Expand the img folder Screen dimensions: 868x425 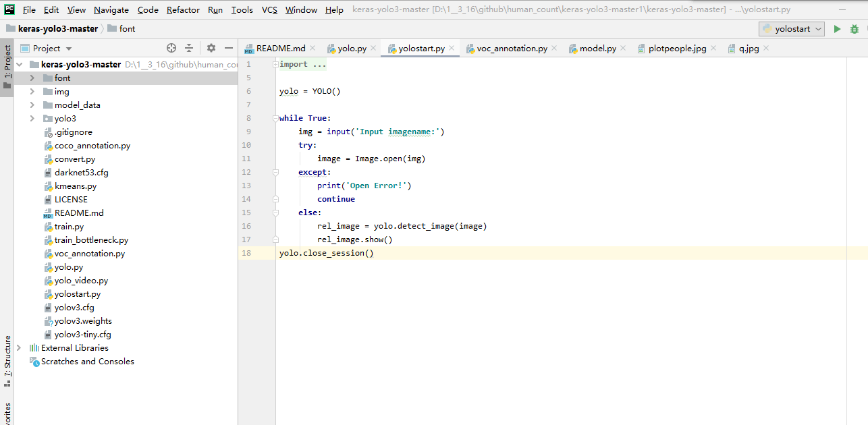[32, 92]
